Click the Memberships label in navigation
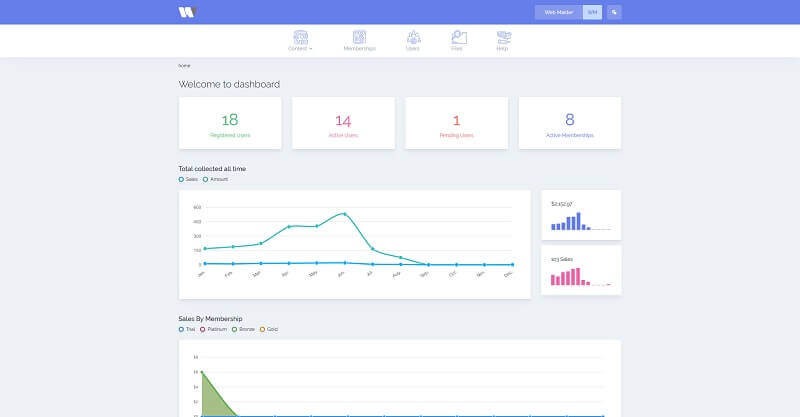The height and width of the screenshot is (417, 800). pyautogui.click(x=359, y=48)
